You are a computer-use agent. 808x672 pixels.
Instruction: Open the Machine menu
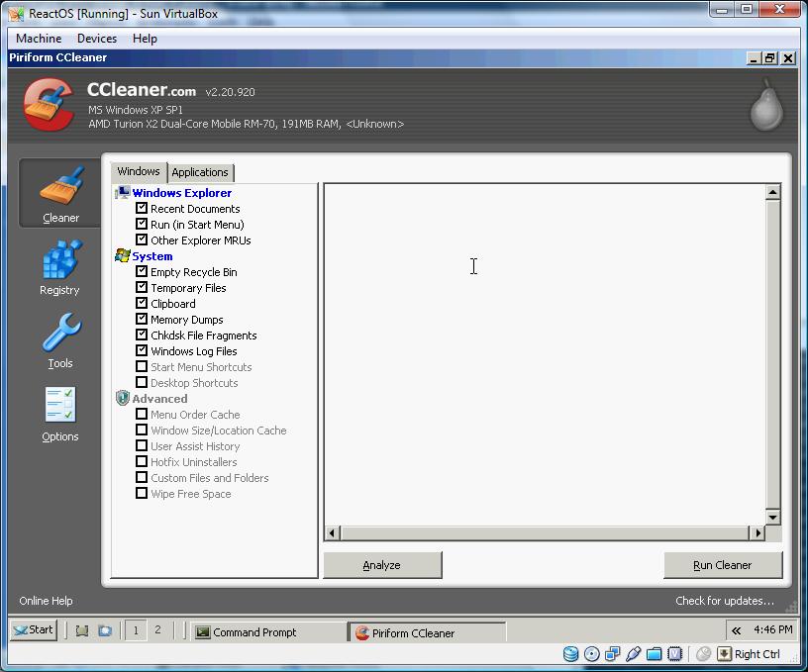click(39, 39)
